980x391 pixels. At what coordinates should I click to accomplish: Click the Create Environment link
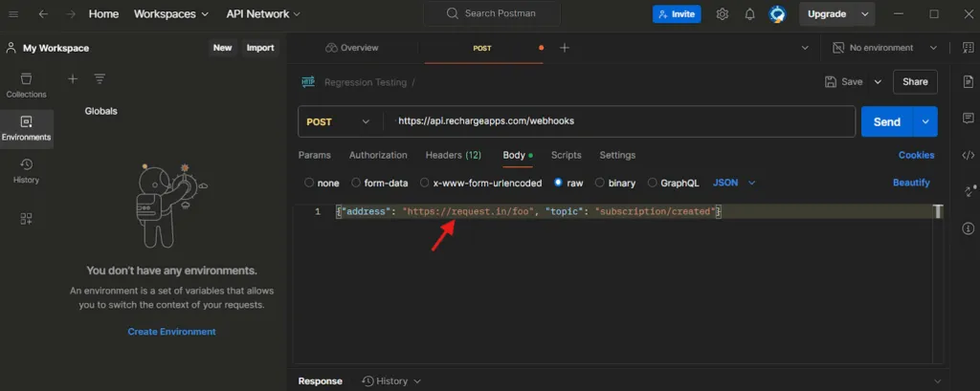172,332
